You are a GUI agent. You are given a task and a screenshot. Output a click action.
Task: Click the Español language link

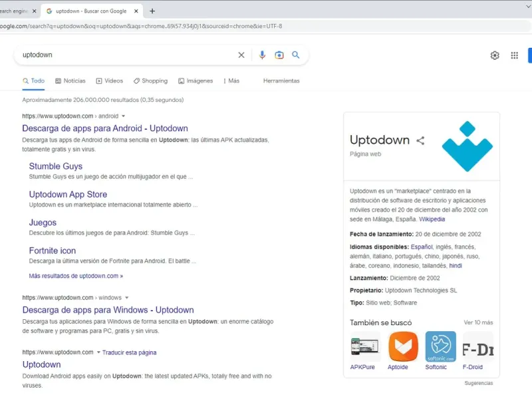(x=422, y=247)
